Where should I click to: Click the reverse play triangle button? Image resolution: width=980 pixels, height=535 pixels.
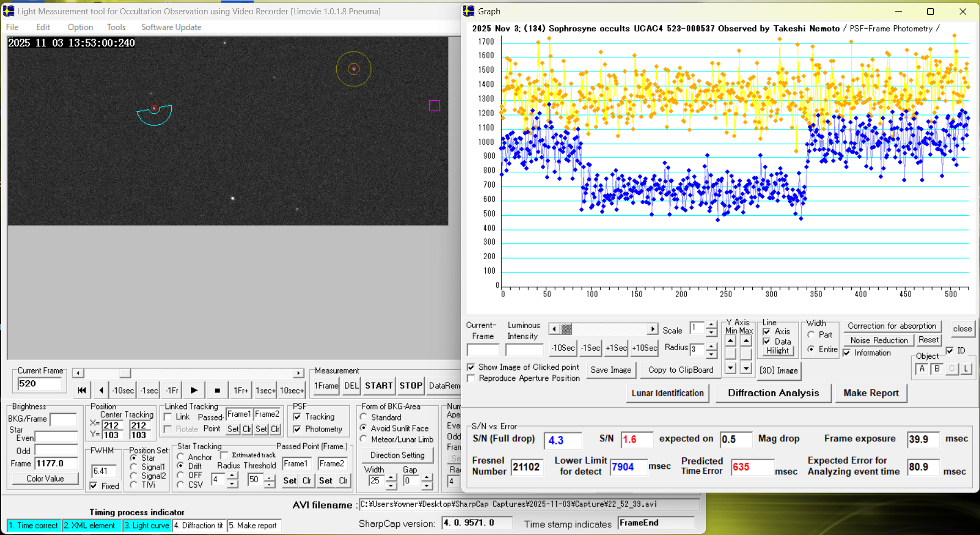pyautogui.click(x=101, y=390)
